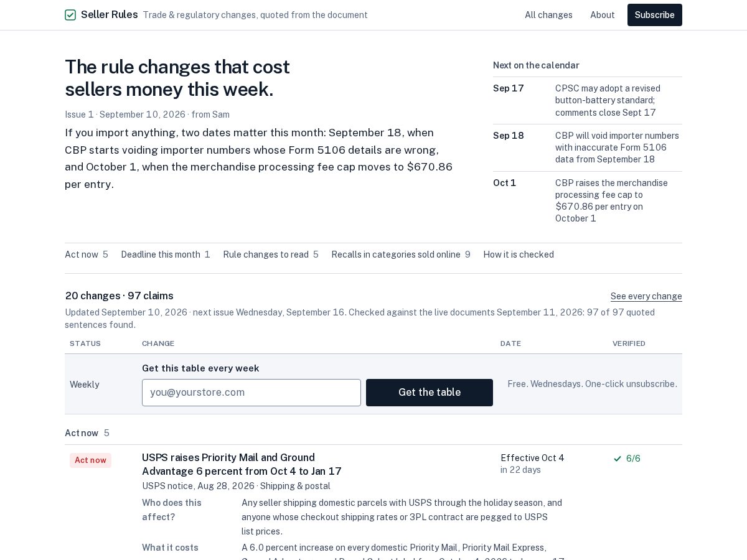Click the 'Get this table every week' label

pos(200,368)
